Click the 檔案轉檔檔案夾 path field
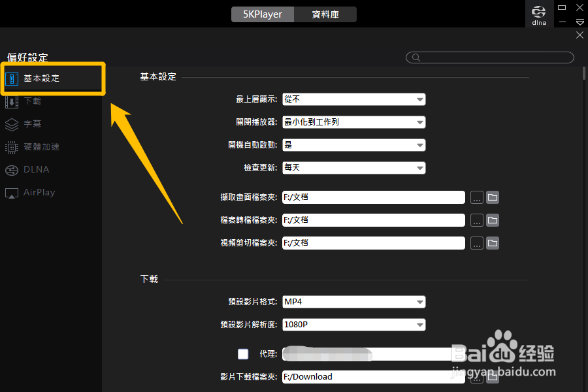Viewport: 588px width, 392px height. tap(374, 220)
